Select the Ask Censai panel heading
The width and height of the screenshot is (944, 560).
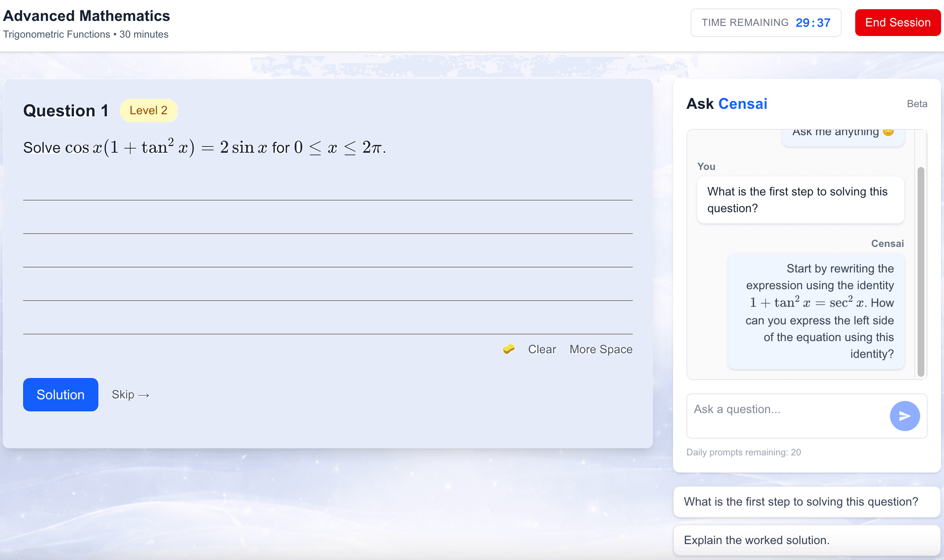727,103
